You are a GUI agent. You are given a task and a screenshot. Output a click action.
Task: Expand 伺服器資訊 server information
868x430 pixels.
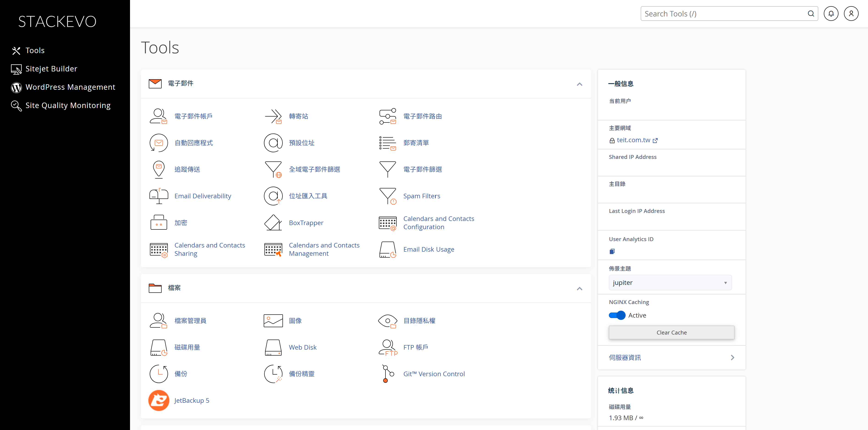tap(671, 358)
